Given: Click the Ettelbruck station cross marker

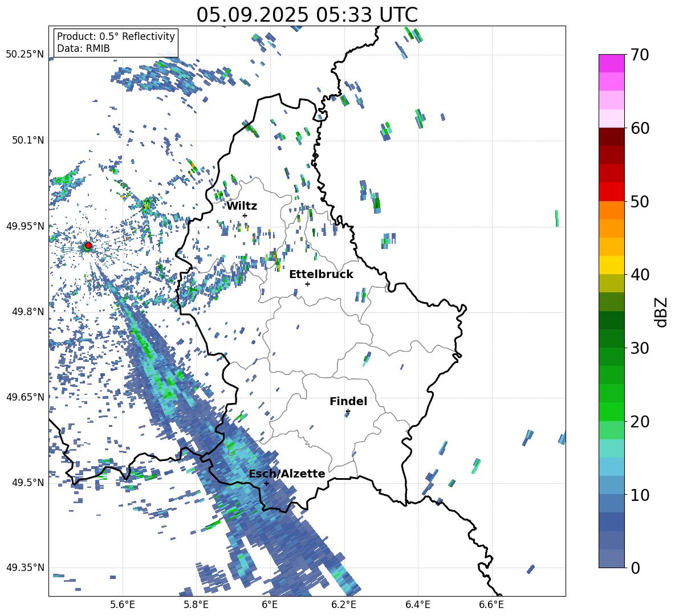Looking at the screenshot, I should pyautogui.click(x=307, y=284).
